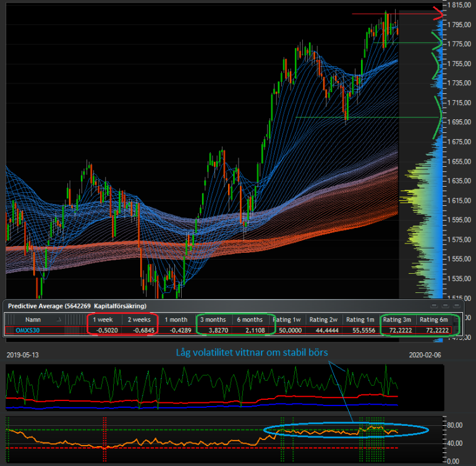
Task: Sort by the 1 week column header
Action: point(103,320)
